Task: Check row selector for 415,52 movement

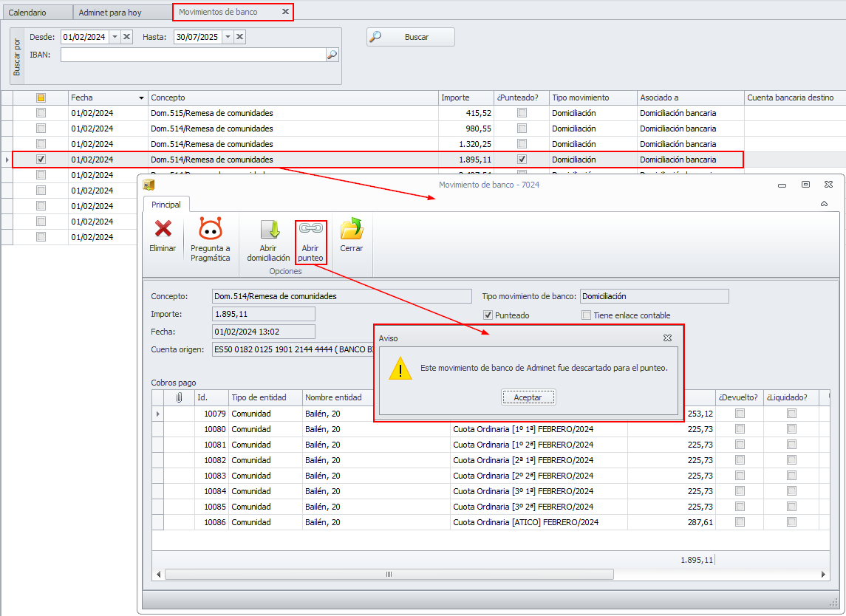Action: [x=41, y=113]
